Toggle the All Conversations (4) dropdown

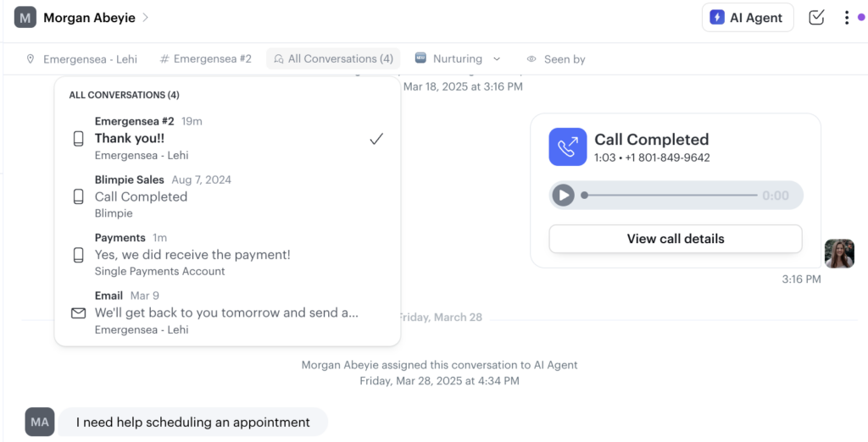(x=333, y=59)
